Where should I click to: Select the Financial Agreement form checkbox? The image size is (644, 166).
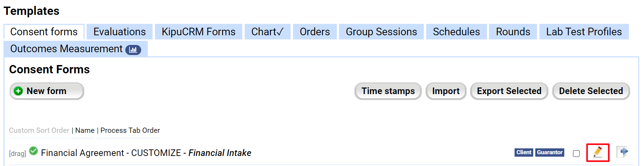pyautogui.click(x=576, y=153)
